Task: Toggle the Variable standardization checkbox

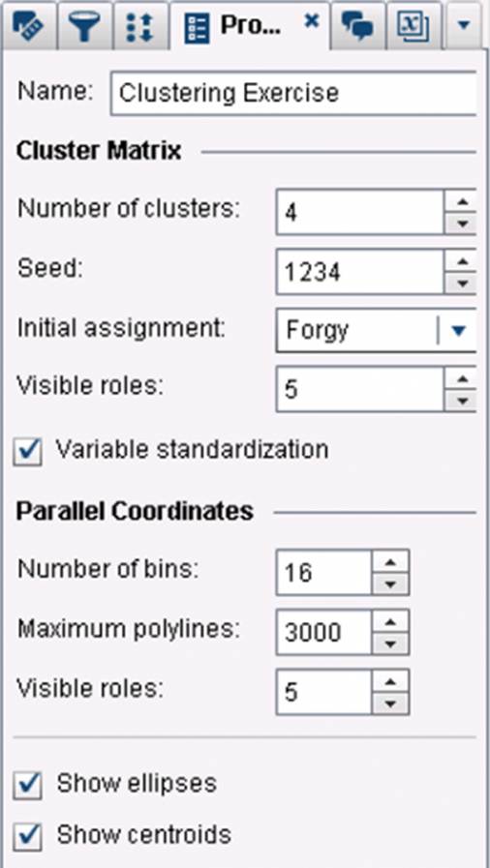Action: (x=28, y=451)
